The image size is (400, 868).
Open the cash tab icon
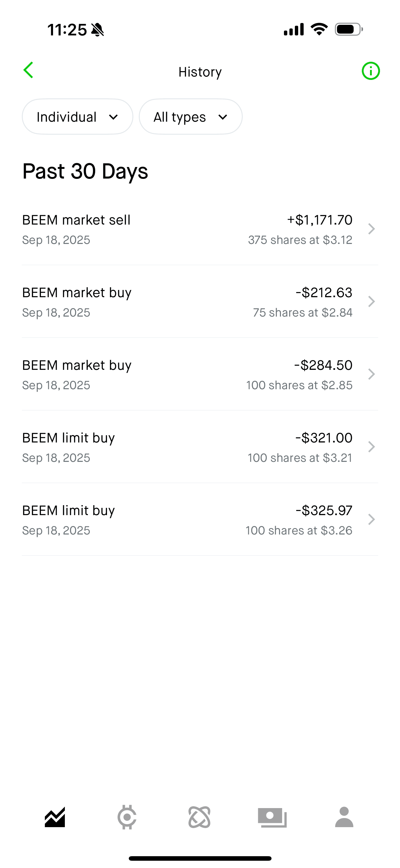(272, 817)
